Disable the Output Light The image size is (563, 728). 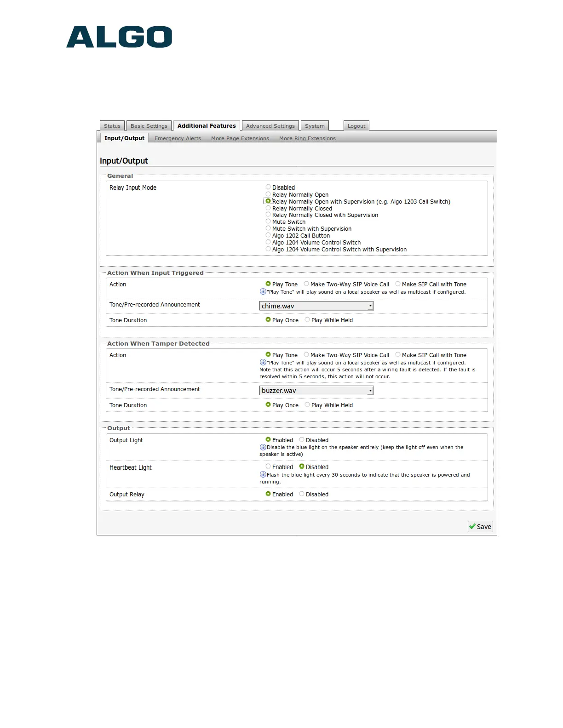302,439
